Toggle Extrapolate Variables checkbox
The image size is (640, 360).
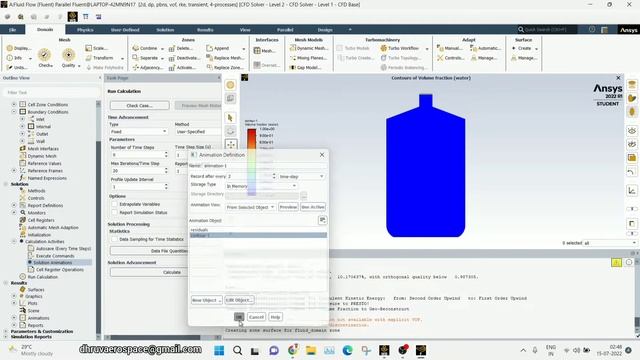115,204
